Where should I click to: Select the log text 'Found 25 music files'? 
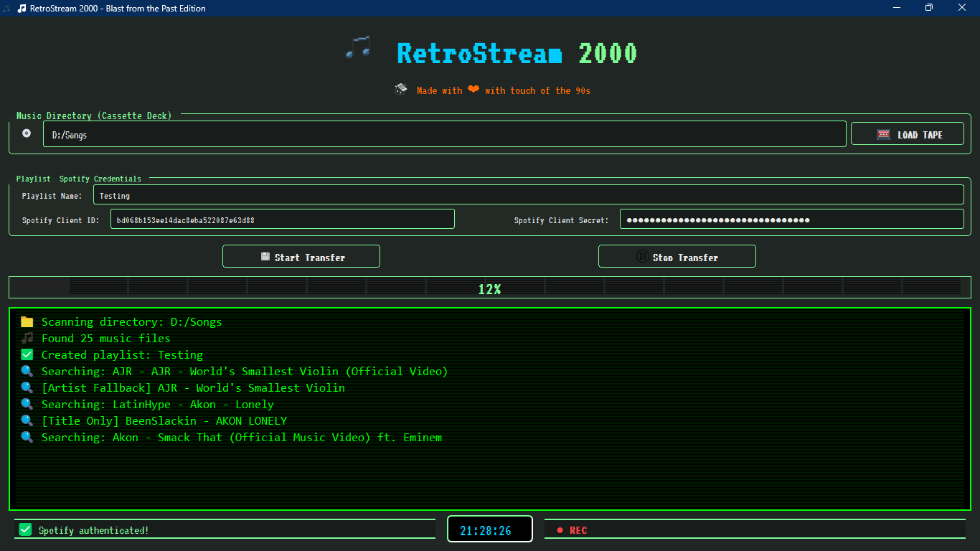[x=106, y=338]
